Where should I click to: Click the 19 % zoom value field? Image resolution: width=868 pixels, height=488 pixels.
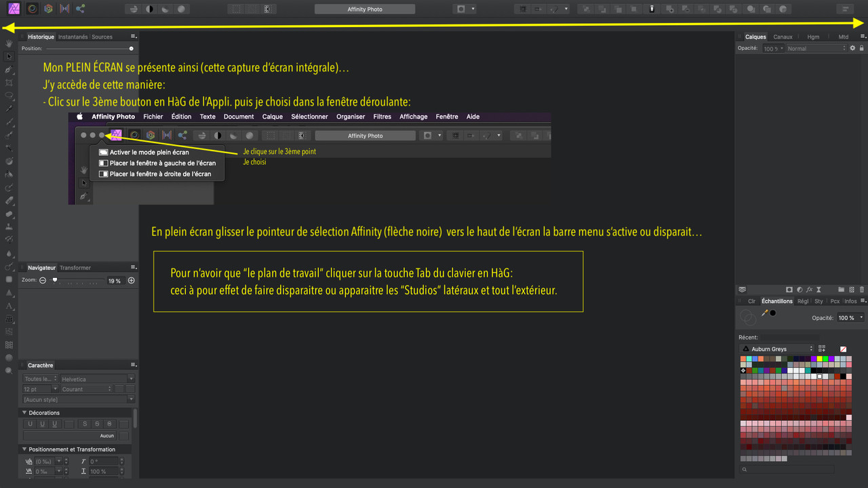click(115, 281)
